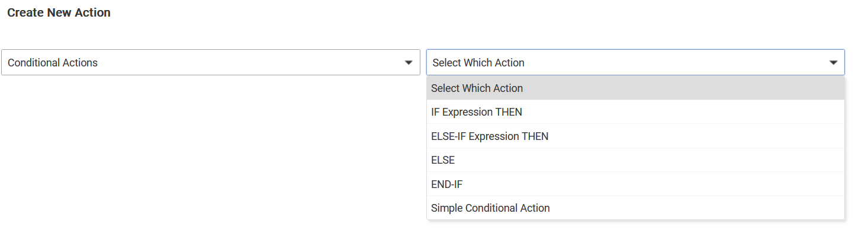Click the Create New Action heading
The width and height of the screenshot is (868, 239).
tap(59, 12)
